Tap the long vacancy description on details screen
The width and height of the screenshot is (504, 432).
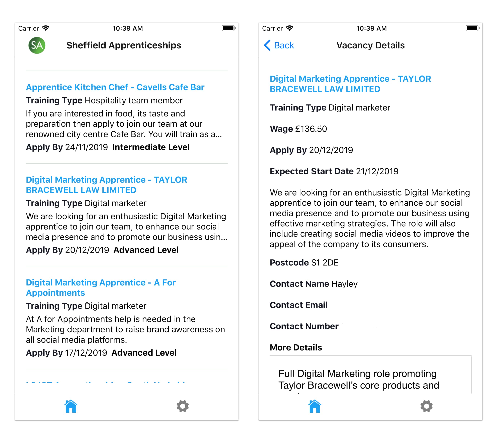370,219
